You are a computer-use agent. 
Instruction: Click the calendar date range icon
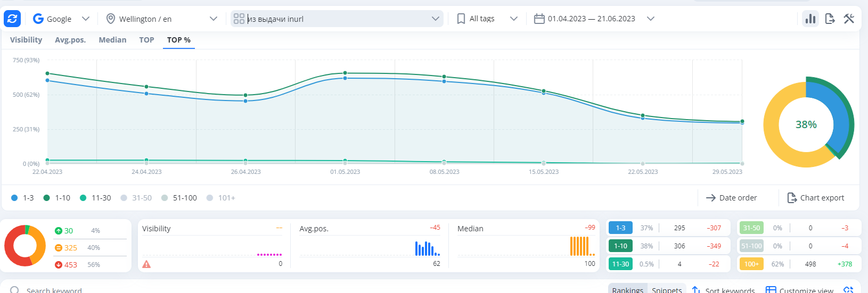tap(539, 19)
